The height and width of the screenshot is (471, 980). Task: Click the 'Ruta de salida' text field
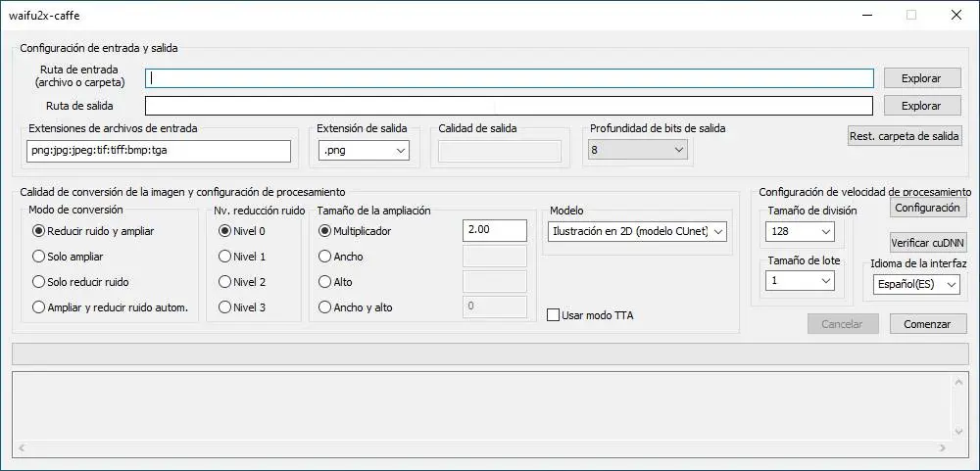tap(509, 106)
